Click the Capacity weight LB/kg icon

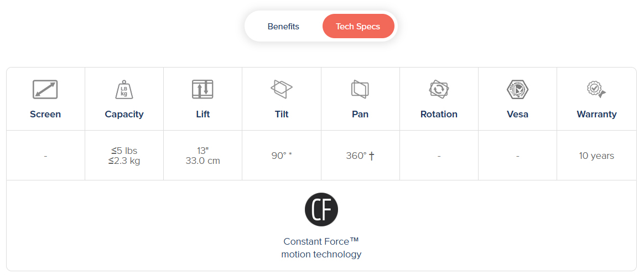124,89
